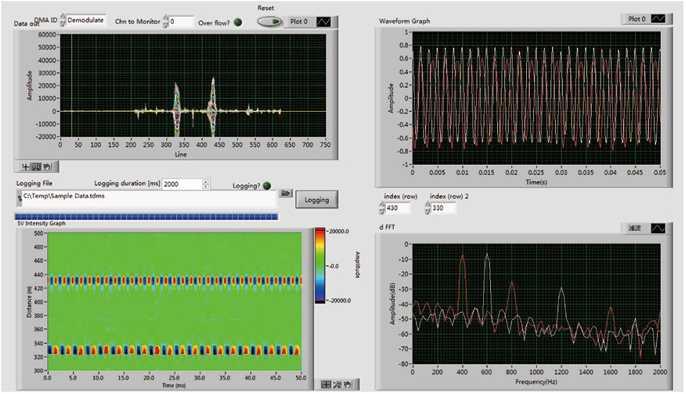This screenshot has width=686, height=394.
Task: Start recording with the Logging button
Action: tap(316, 200)
